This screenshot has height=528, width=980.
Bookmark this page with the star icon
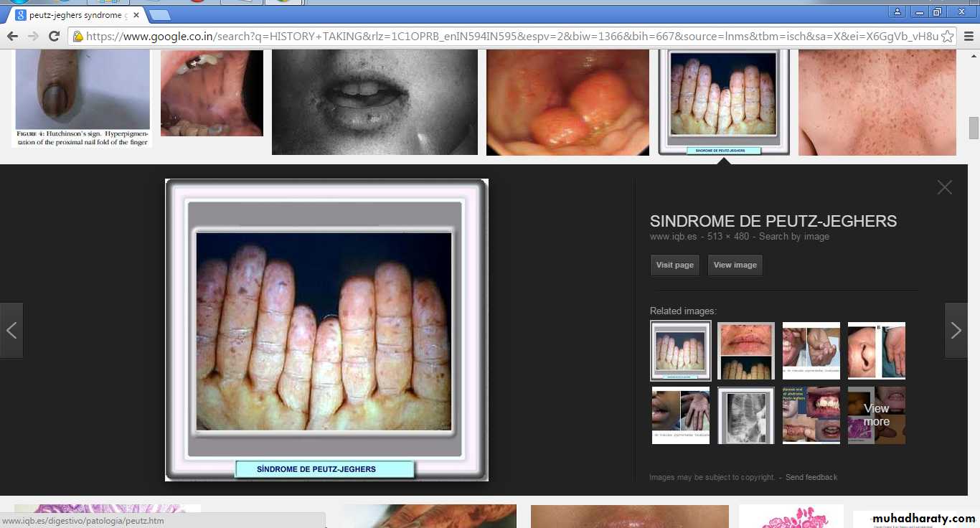coord(947,36)
